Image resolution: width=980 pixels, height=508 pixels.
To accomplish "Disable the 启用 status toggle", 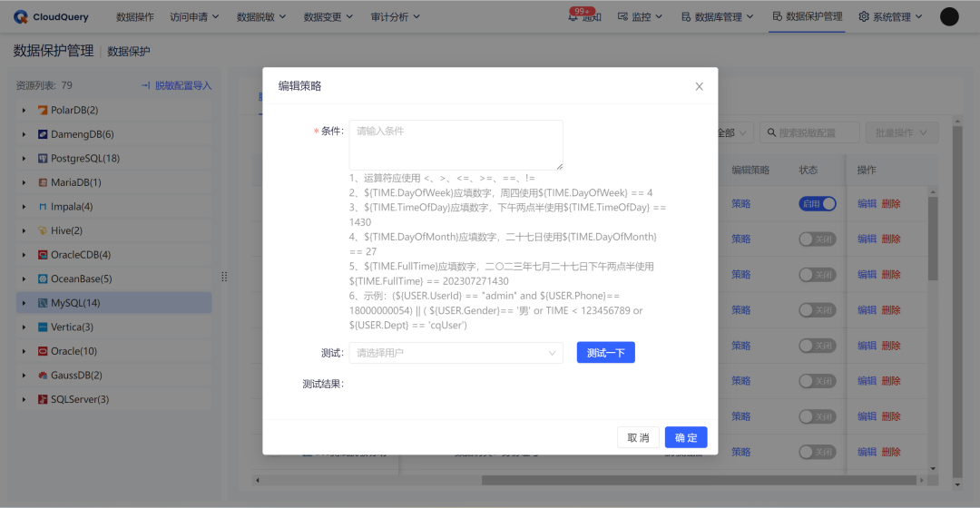I will [x=818, y=204].
